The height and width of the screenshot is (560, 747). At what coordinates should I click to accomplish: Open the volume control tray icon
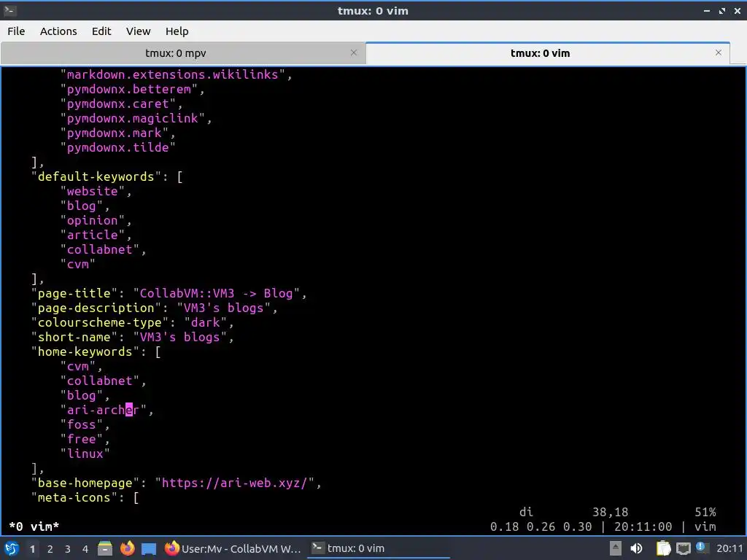click(636, 548)
